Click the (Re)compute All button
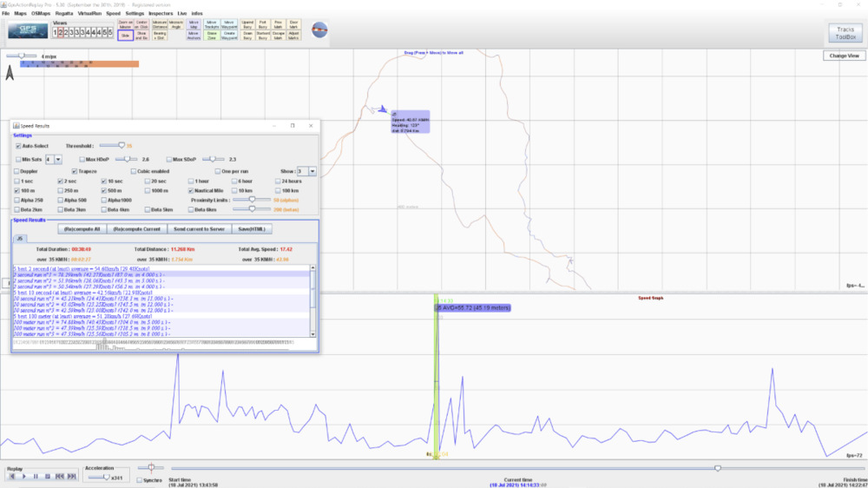The image size is (868, 488). (x=82, y=228)
